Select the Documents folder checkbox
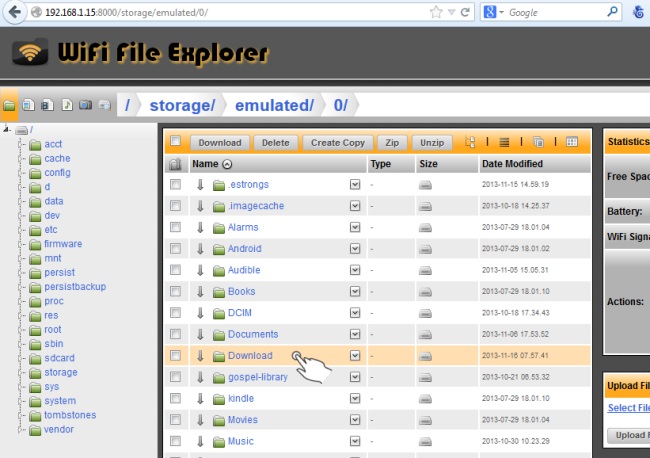The width and height of the screenshot is (650, 458). (176, 334)
